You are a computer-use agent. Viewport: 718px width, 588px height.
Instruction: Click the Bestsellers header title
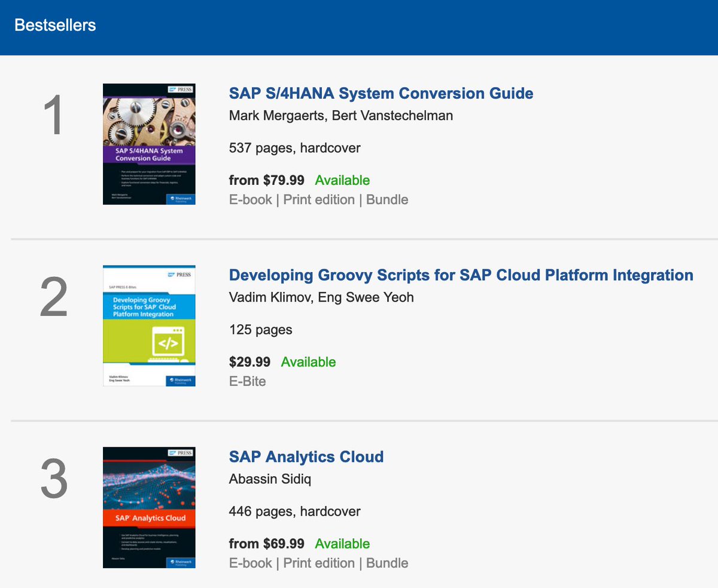click(x=55, y=26)
